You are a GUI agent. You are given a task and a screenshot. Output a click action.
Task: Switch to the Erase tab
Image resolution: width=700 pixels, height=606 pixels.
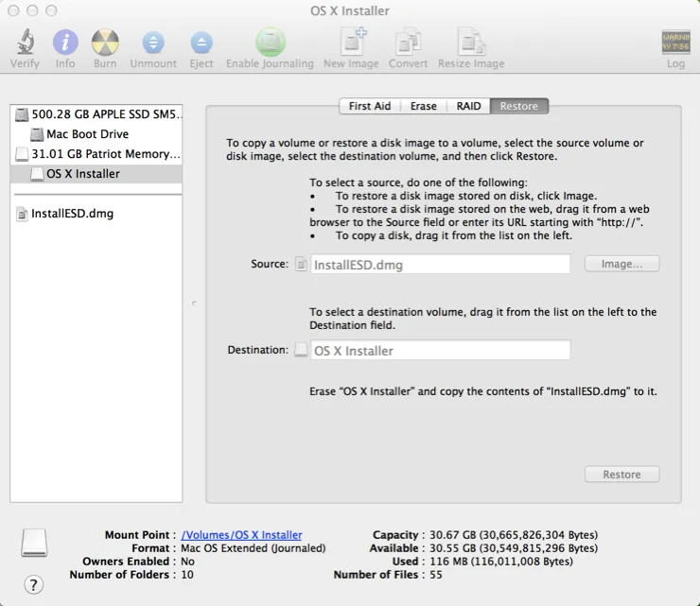pos(423,106)
